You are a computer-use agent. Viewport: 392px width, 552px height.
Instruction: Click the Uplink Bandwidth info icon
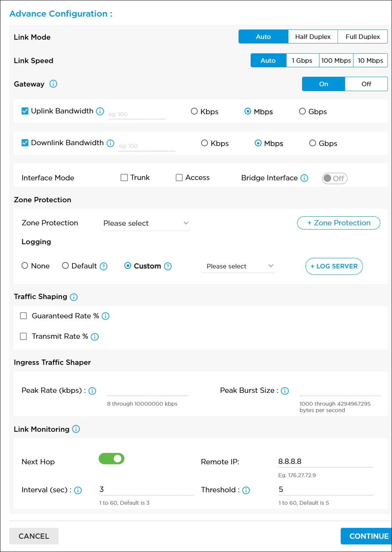pyautogui.click(x=100, y=111)
